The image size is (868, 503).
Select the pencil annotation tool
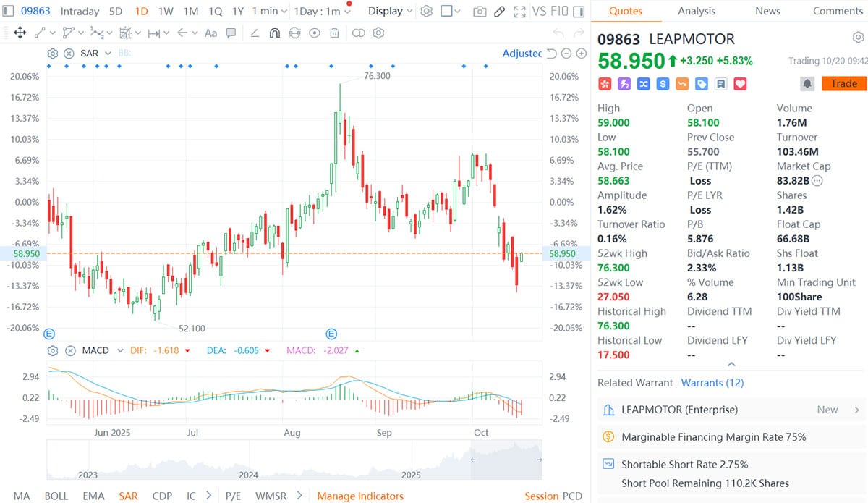point(499,11)
